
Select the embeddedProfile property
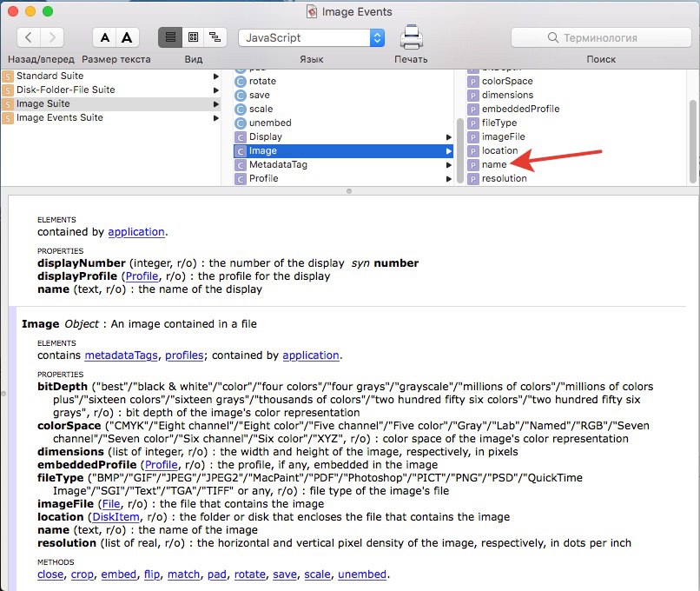[520, 109]
